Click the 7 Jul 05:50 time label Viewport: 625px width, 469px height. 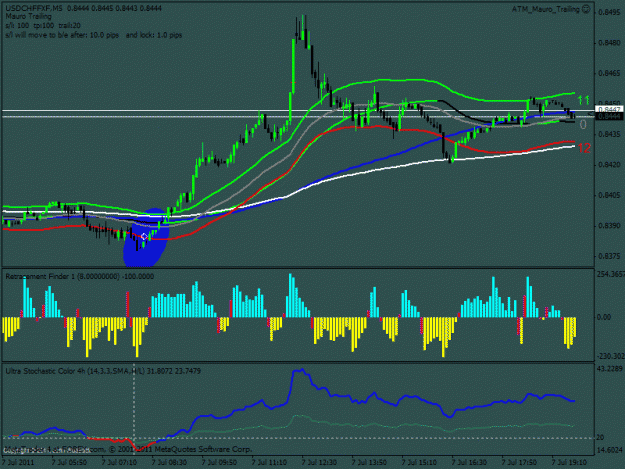point(69,462)
